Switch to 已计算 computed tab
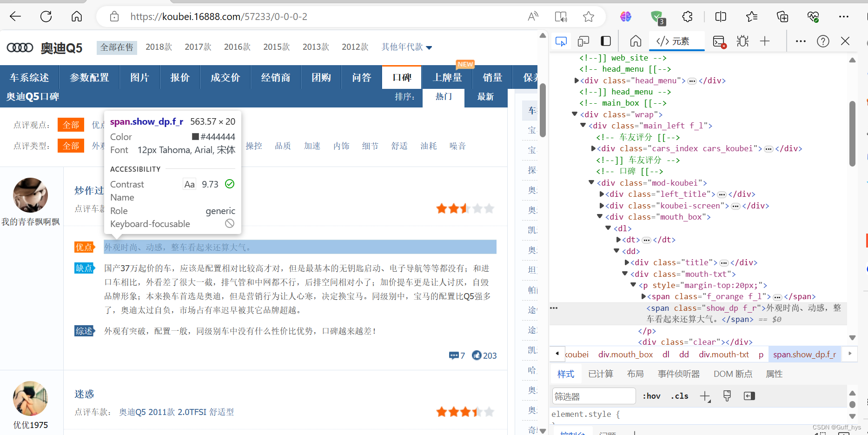Image resolution: width=868 pixels, height=435 pixels. pos(601,374)
